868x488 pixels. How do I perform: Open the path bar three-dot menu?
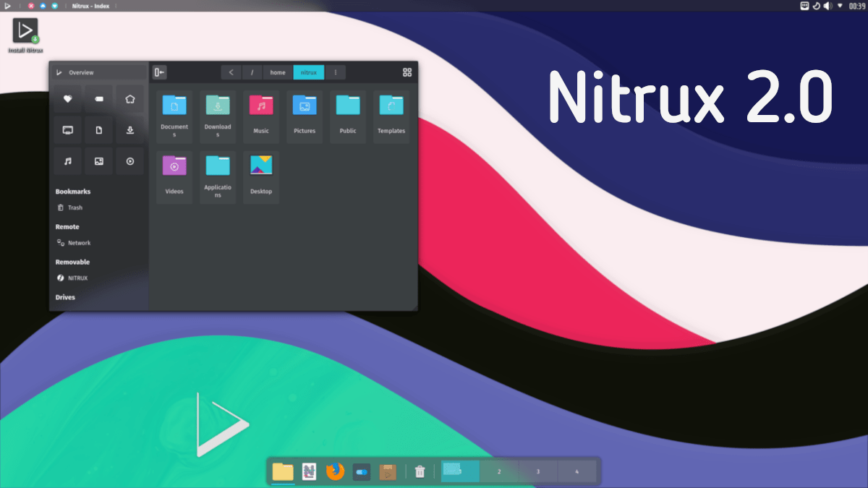[x=335, y=72]
